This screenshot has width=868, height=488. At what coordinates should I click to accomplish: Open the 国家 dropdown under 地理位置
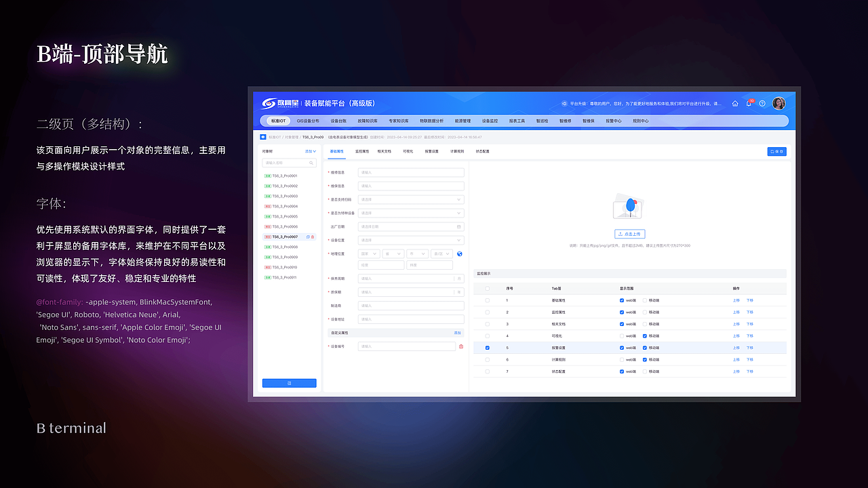click(x=369, y=253)
